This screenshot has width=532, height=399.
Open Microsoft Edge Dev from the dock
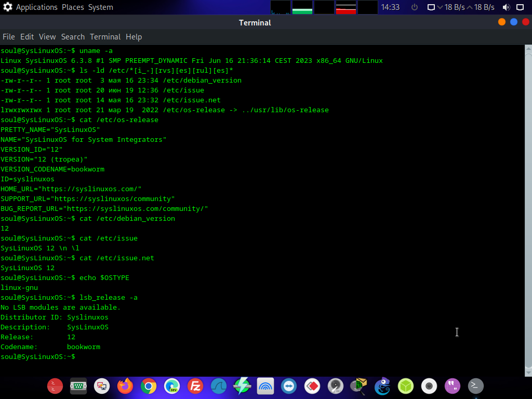(x=172, y=386)
